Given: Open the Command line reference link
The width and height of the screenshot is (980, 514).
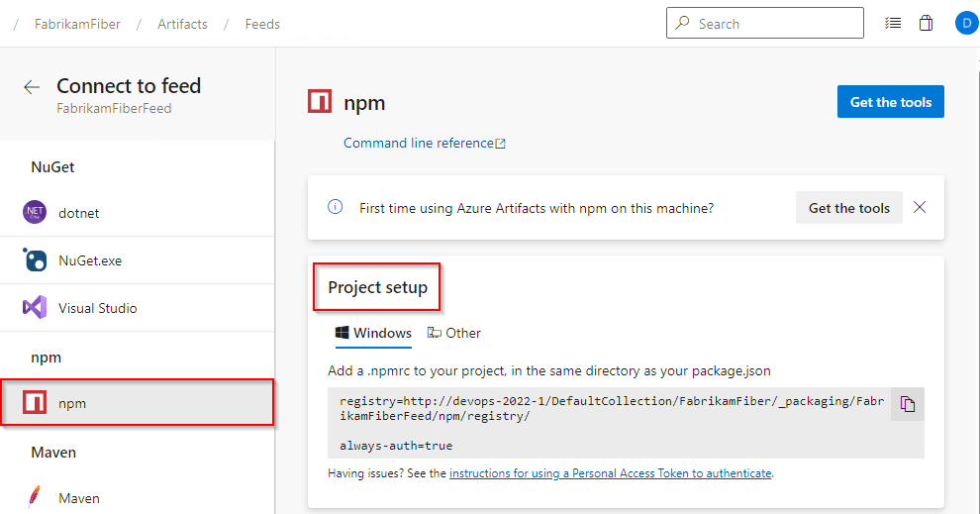Looking at the screenshot, I should (x=419, y=144).
